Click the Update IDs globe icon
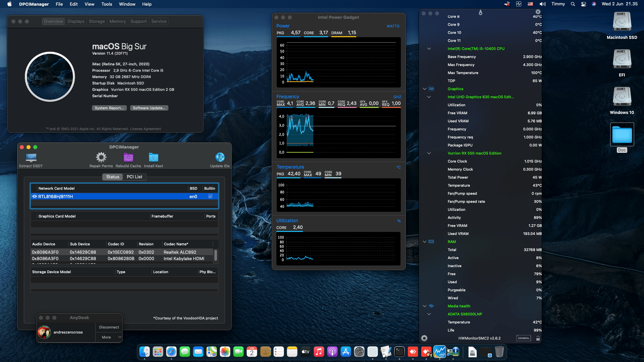 pos(220,157)
